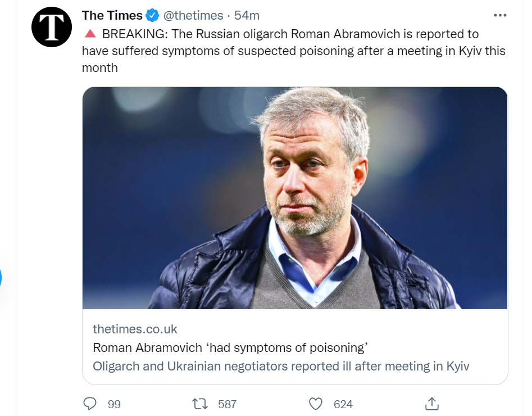Image resolution: width=532 pixels, height=416 pixels.
Task: Open the tweet's three-dot more menu
Action: click(499, 15)
